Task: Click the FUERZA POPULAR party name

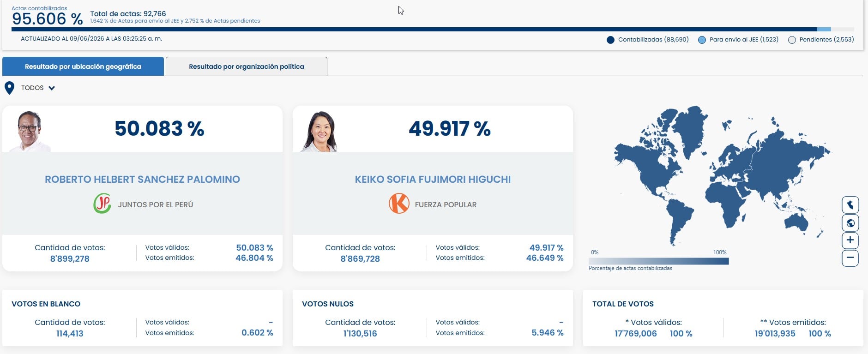Action: (446, 204)
